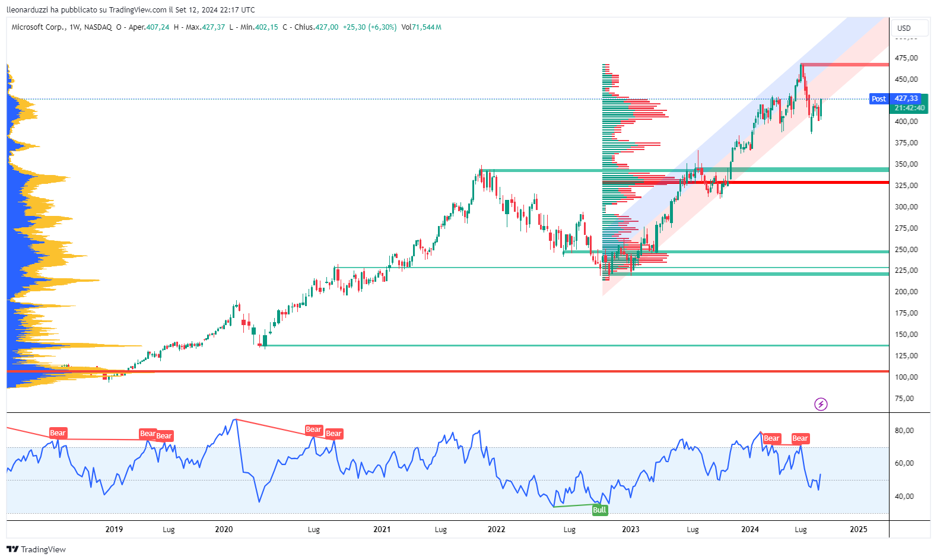Click the bar countdown 21:42:40
Viewport: 937px width, 560px height.
click(x=909, y=108)
